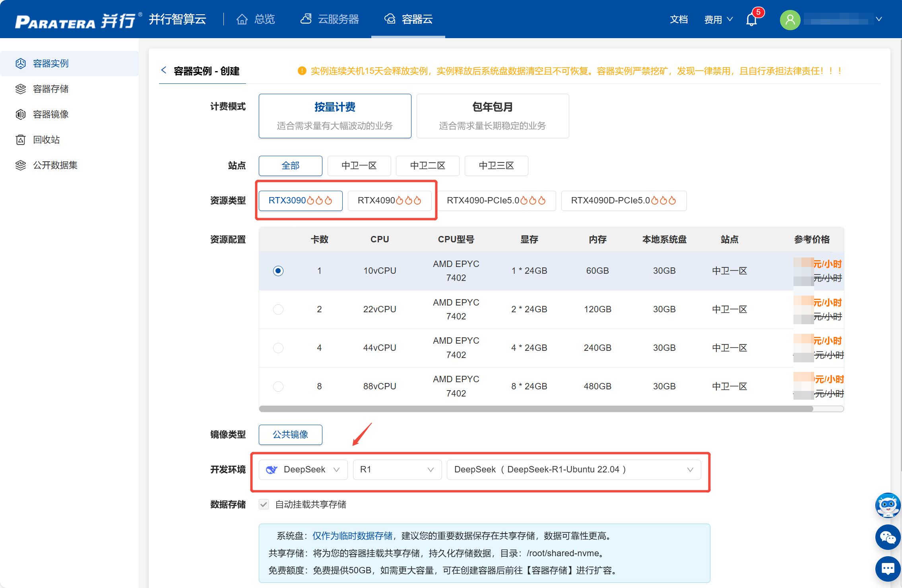Click the table horizontal scrollbar
Viewport: 902px width, 588px height.
[536, 409]
